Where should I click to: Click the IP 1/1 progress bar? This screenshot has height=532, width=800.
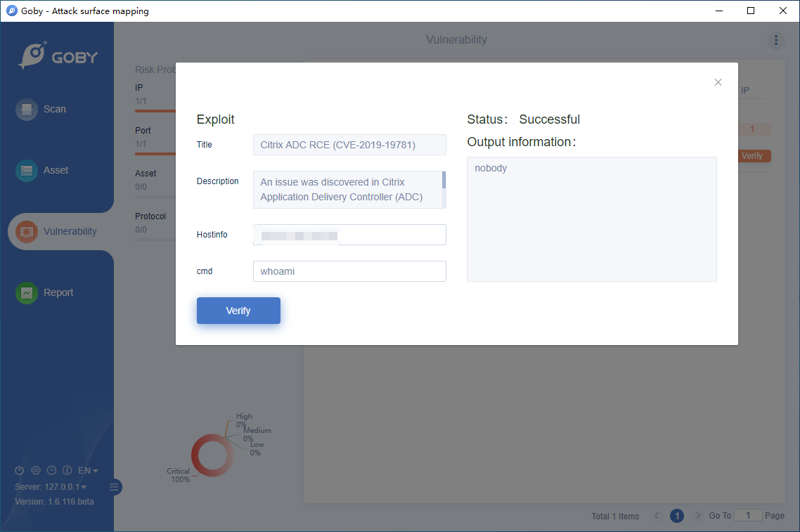(x=155, y=110)
